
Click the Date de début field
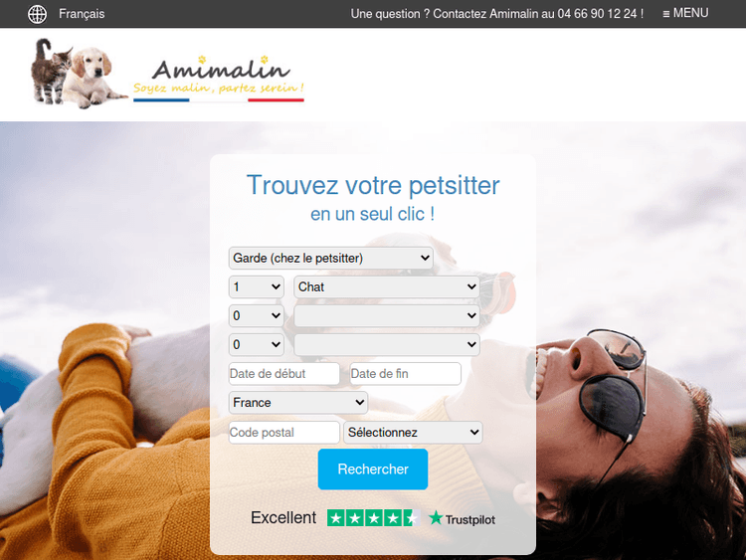click(284, 373)
